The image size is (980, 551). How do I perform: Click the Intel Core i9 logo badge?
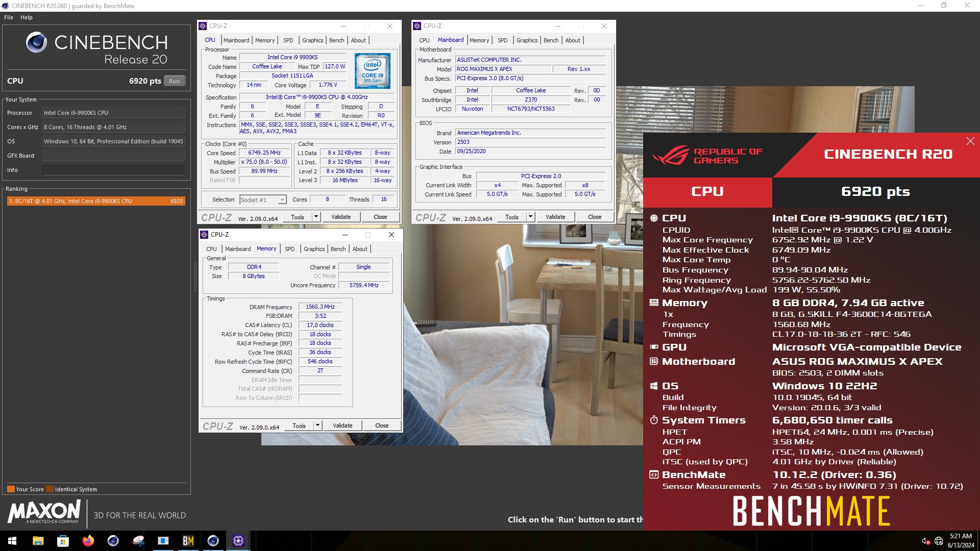[372, 71]
